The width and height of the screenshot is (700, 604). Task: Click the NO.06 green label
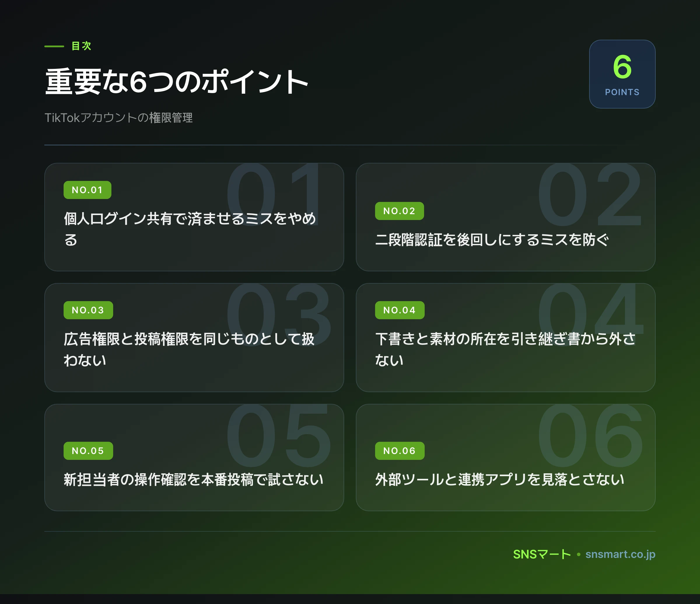400,451
